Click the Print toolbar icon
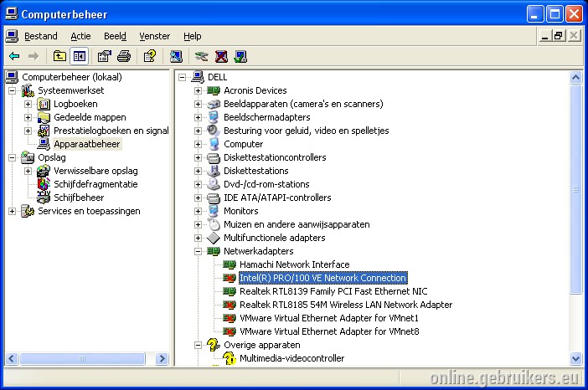This screenshot has width=588, height=390. click(x=124, y=57)
